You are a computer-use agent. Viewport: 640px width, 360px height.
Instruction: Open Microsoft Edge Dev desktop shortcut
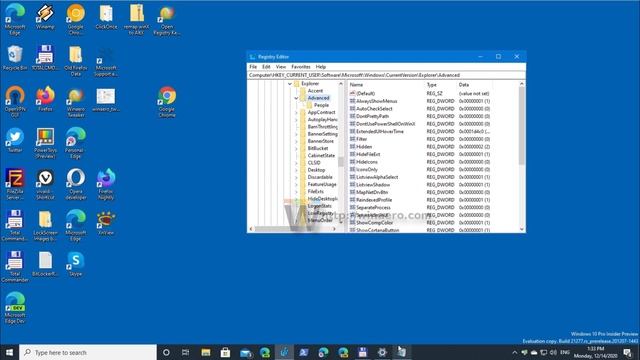pos(15,308)
